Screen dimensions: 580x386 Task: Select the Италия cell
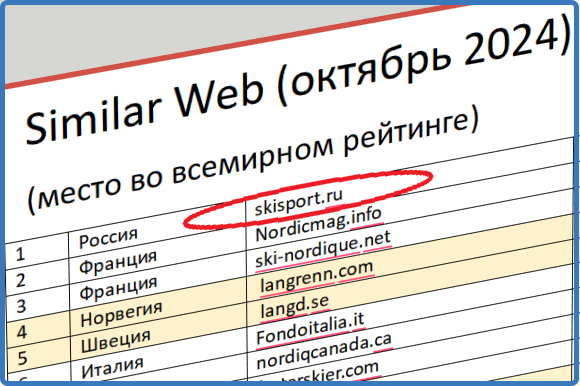tap(112, 367)
